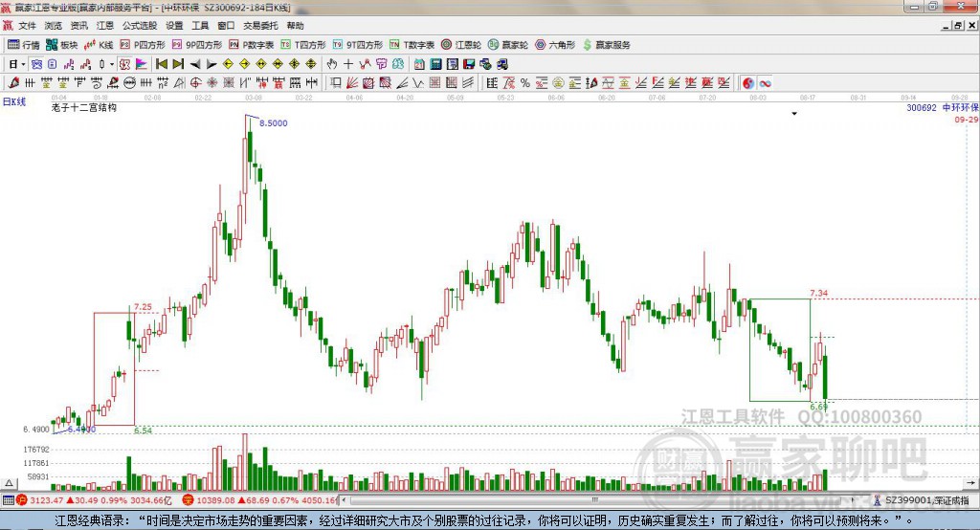Screen dimensions: 980x530
Task: Click Shanghai index value 3123.47
Action: point(46,500)
